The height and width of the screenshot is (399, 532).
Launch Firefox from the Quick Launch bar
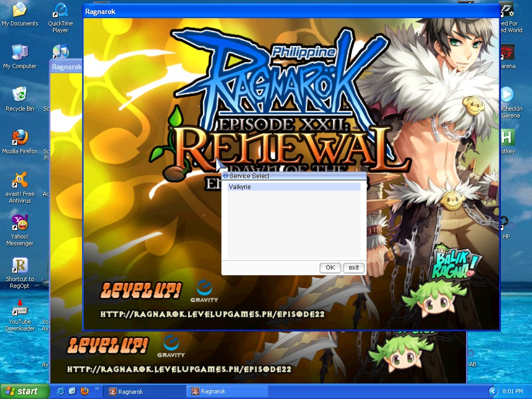click(x=85, y=391)
